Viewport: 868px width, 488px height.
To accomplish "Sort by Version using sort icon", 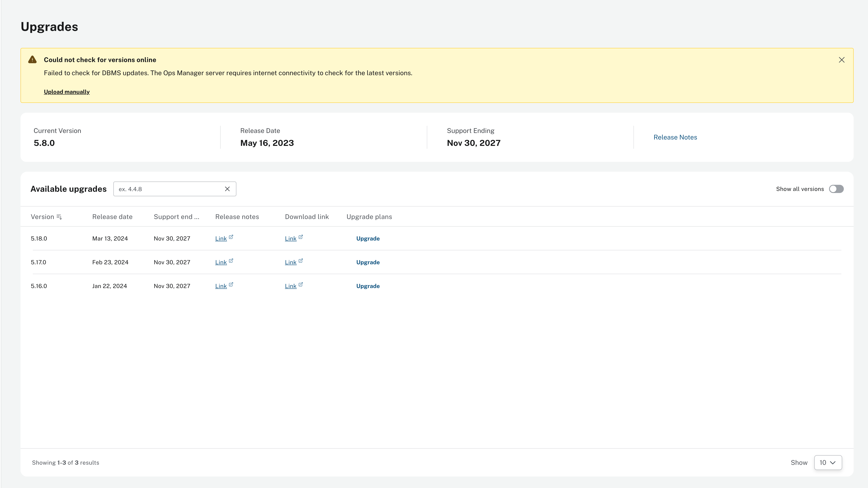I will coord(59,217).
